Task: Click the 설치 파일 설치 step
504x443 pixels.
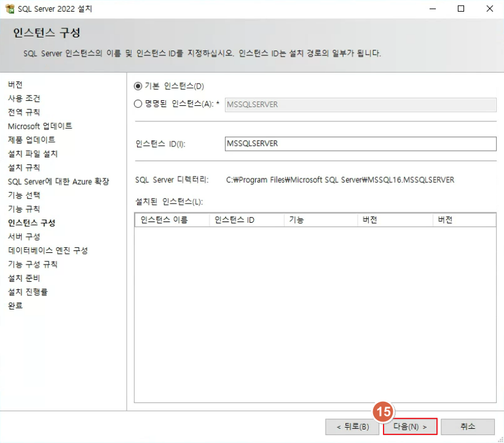Action: click(33, 154)
